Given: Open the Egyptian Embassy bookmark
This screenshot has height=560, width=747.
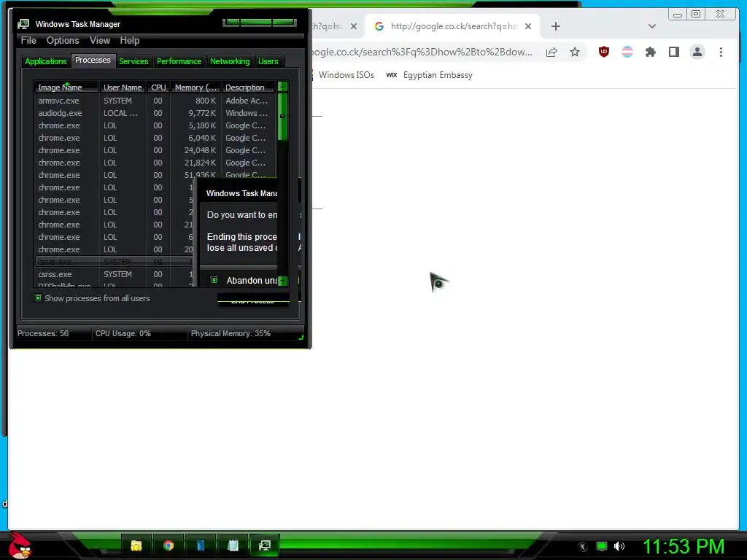Looking at the screenshot, I should tap(429, 75).
